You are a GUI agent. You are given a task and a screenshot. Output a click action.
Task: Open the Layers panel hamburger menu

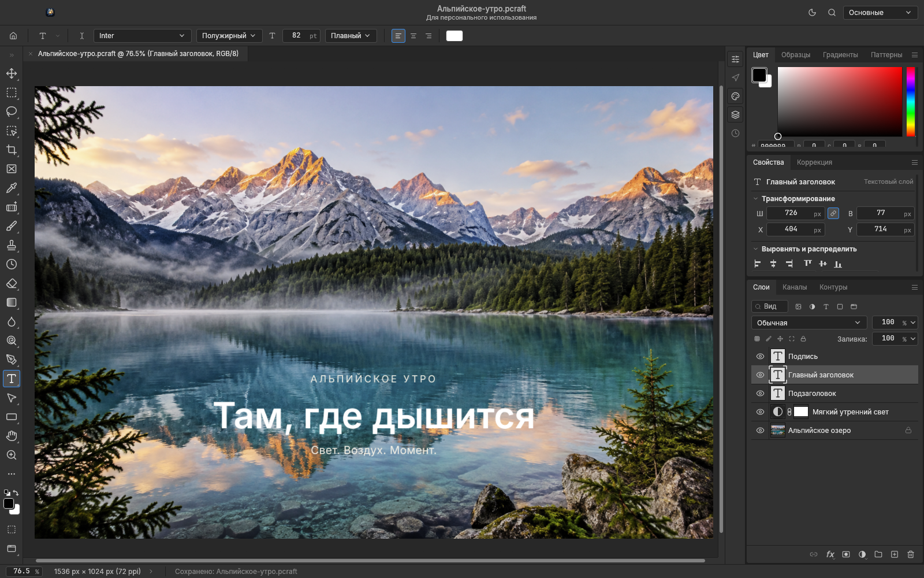pos(915,287)
